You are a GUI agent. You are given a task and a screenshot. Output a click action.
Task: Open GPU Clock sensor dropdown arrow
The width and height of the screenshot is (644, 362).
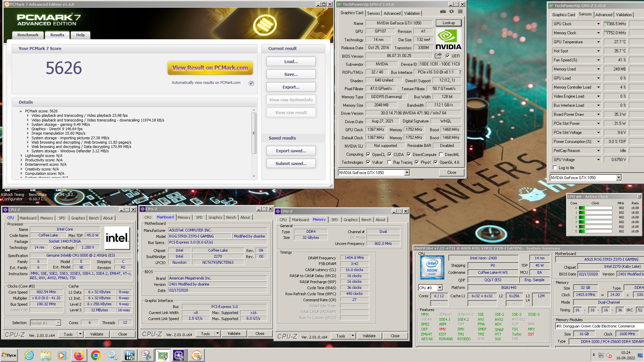(598, 24)
